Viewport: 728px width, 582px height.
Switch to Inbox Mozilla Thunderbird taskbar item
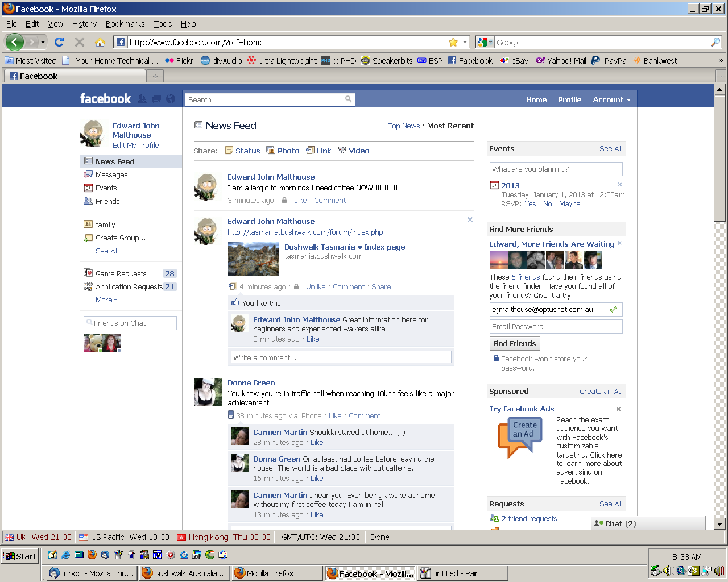pos(91,573)
